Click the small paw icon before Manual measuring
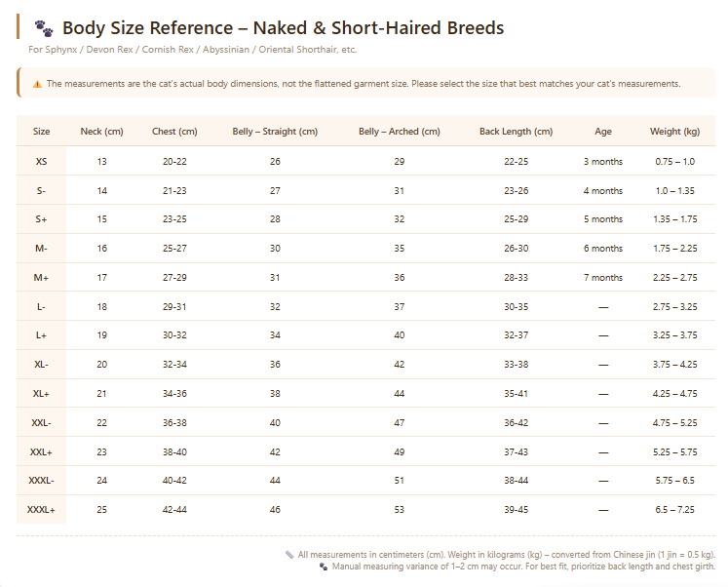Viewport: 728px width, 587px height. pos(324,567)
